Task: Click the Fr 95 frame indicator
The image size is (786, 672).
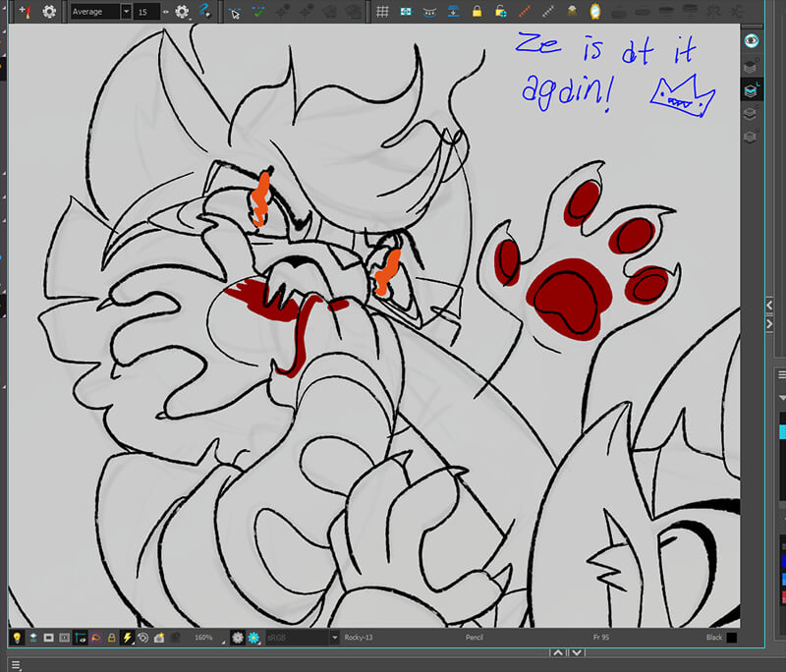Action: [x=601, y=638]
